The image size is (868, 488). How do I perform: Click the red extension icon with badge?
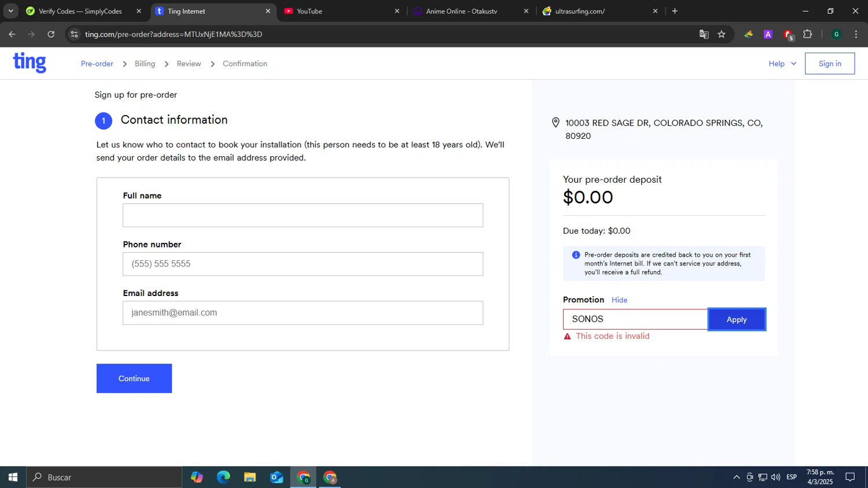point(788,35)
